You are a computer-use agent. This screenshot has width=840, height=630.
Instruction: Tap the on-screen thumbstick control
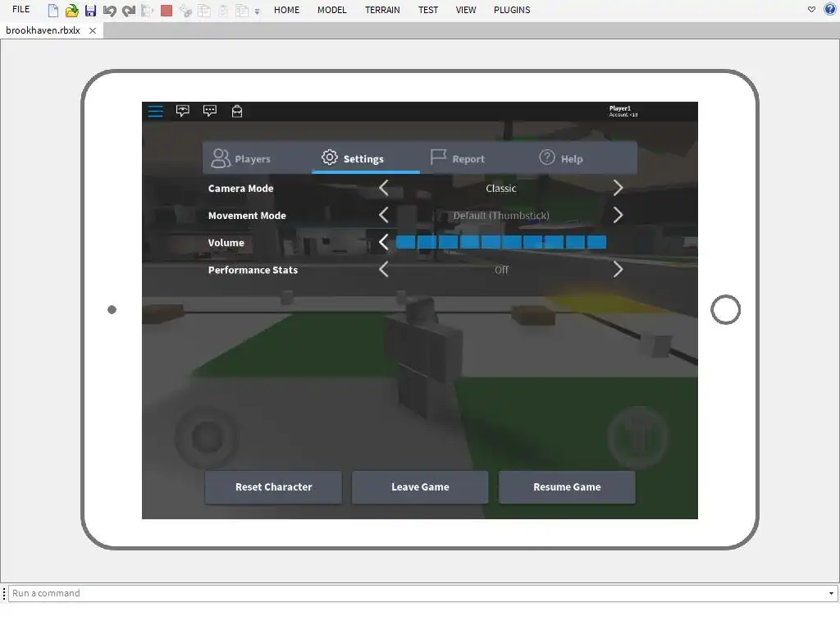pyautogui.click(x=207, y=437)
